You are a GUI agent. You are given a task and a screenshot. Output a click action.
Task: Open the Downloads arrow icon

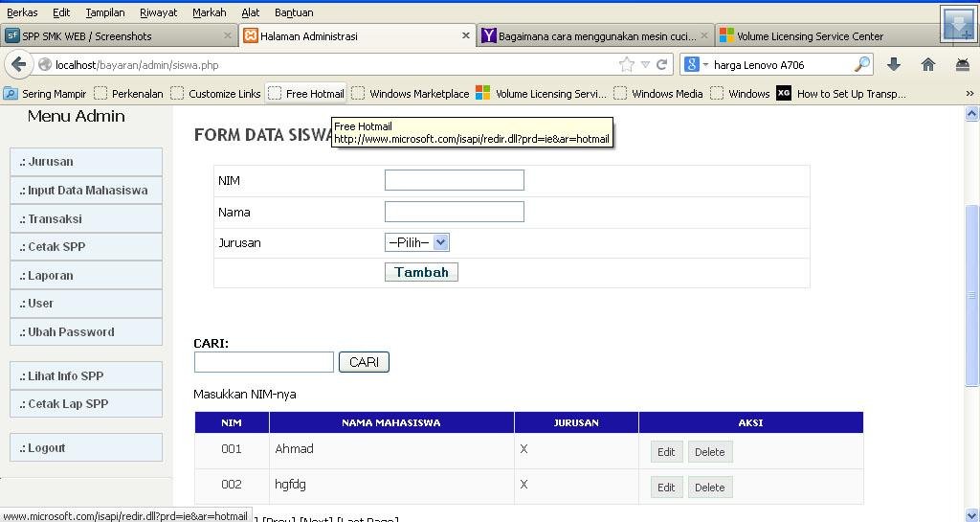[x=895, y=64]
